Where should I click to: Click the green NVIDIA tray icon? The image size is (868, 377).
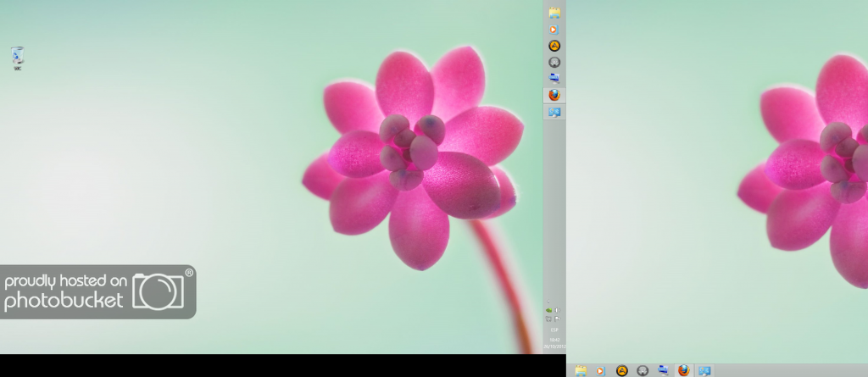click(548, 310)
